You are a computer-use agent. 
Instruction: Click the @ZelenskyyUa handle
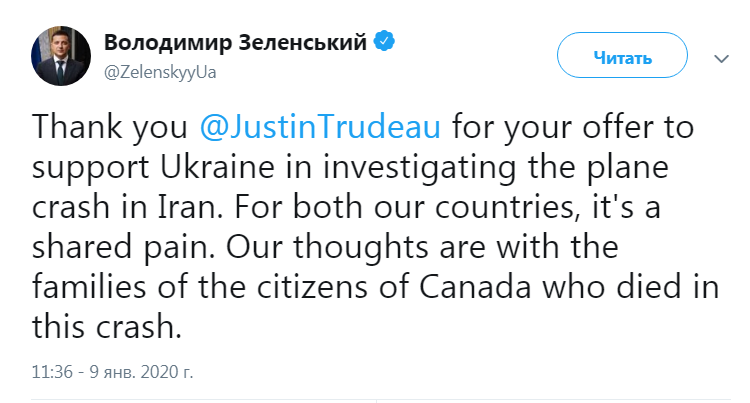tap(161, 73)
